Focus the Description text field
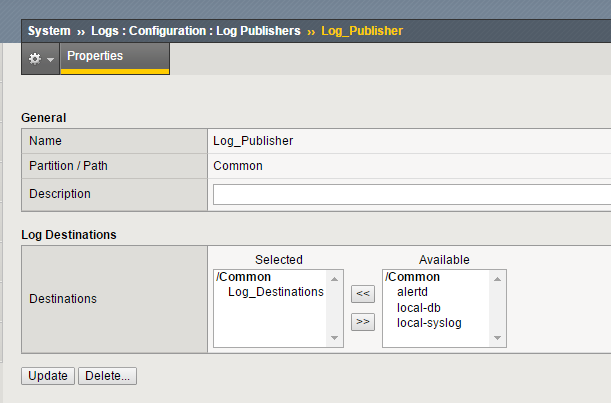The height and width of the screenshot is (403, 611). tap(412, 194)
